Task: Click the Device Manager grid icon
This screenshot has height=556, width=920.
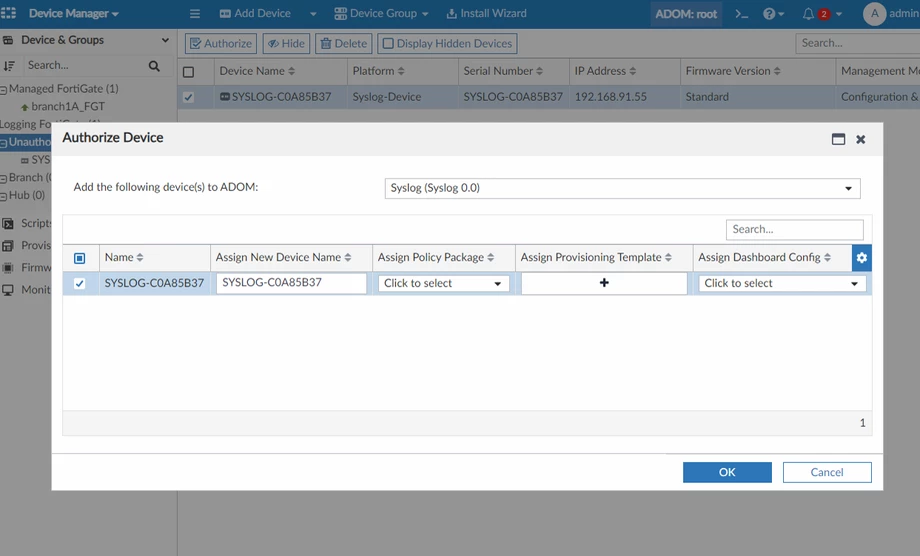Action: pyautogui.click(x=8, y=13)
